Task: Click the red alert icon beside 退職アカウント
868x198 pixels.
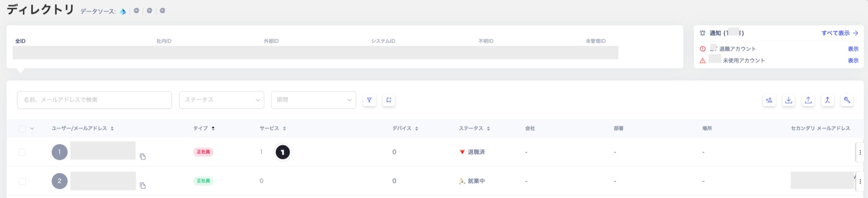Action: tap(702, 49)
